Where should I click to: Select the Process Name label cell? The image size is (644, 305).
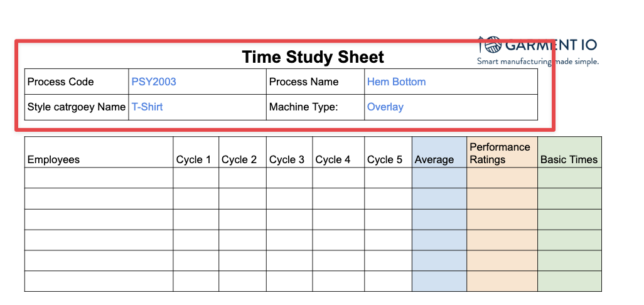pyautogui.click(x=304, y=82)
